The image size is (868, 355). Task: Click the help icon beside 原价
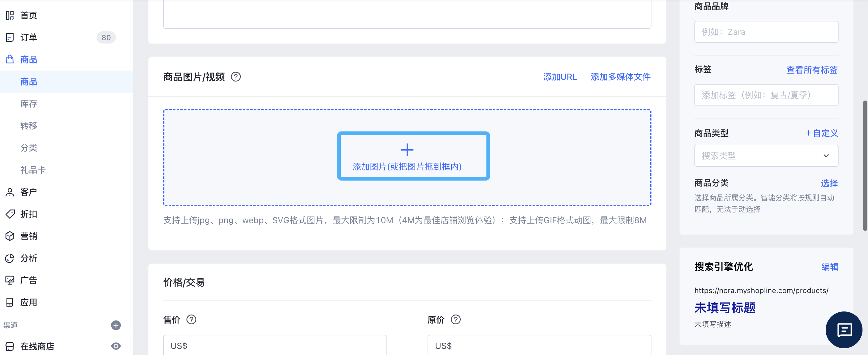click(455, 319)
